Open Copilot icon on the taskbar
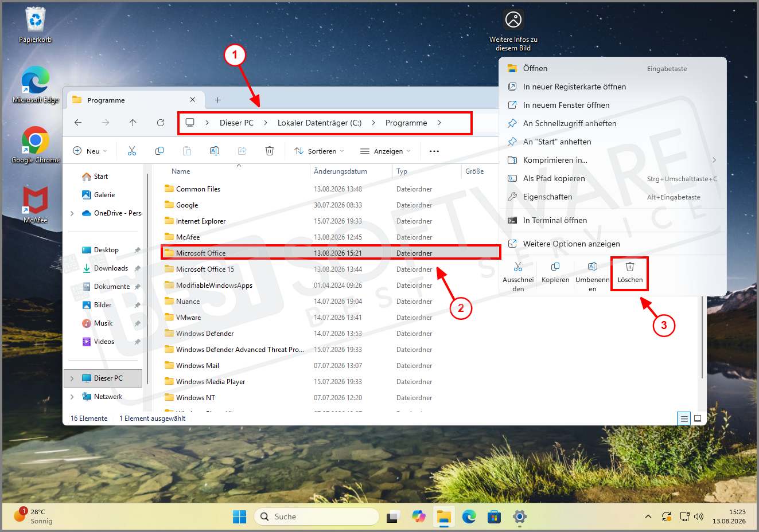The width and height of the screenshot is (759, 532). pyautogui.click(x=419, y=517)
